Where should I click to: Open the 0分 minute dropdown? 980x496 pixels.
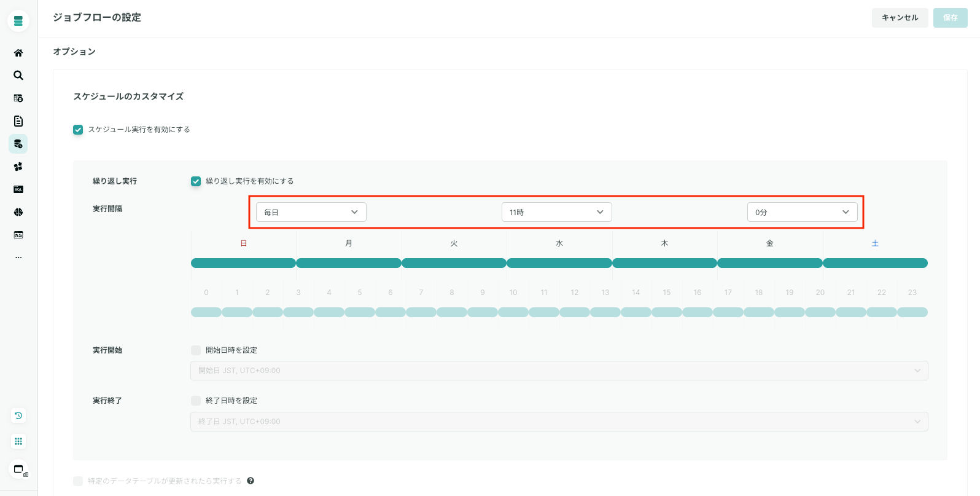(x=803, y=212)
